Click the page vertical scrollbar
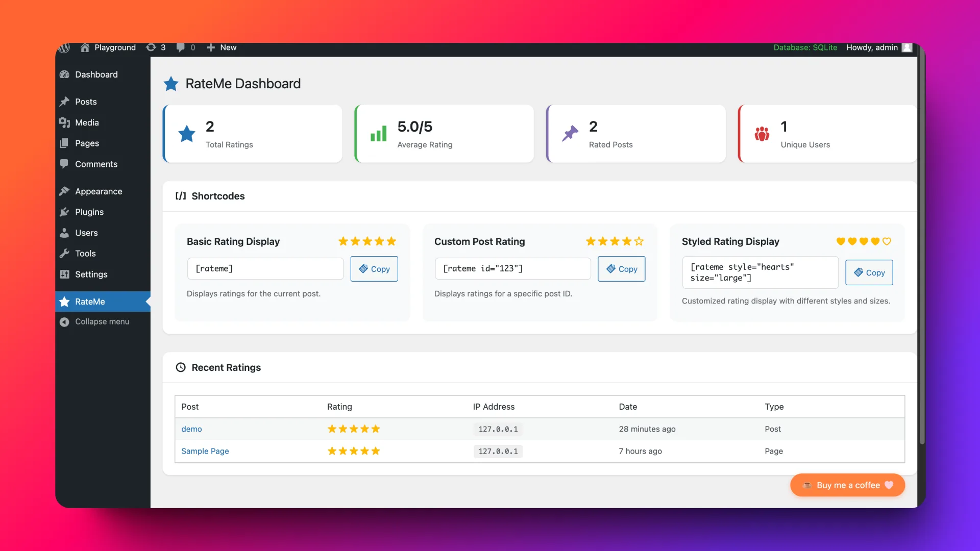This screenshot has width=980, height=551. 922,245
